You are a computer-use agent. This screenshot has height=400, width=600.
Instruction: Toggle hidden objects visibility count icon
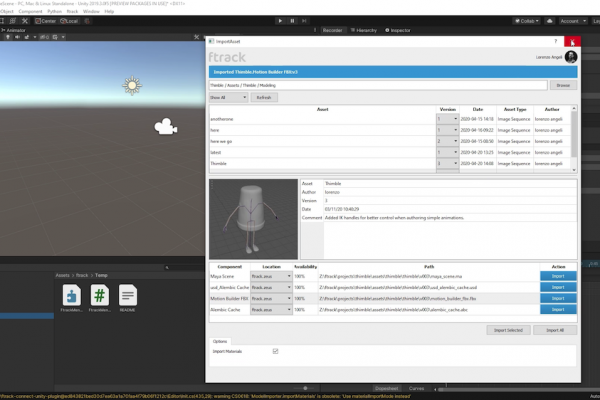pos(45,37)
